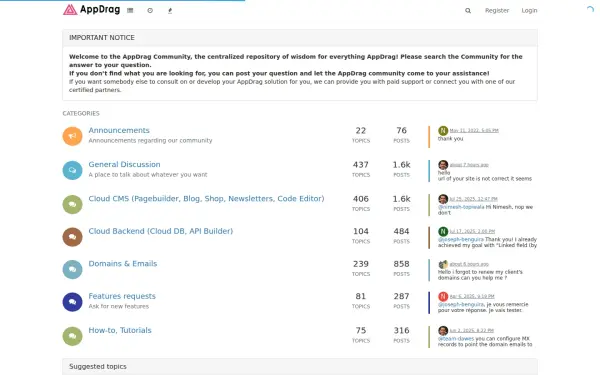The image size is (600, 375).
Task: Open the Popular topics icon in header
Action: pos(170,11)
